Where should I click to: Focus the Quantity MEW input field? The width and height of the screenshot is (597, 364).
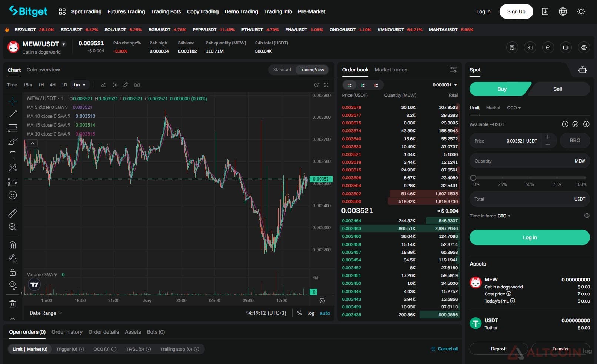point(530,161)
